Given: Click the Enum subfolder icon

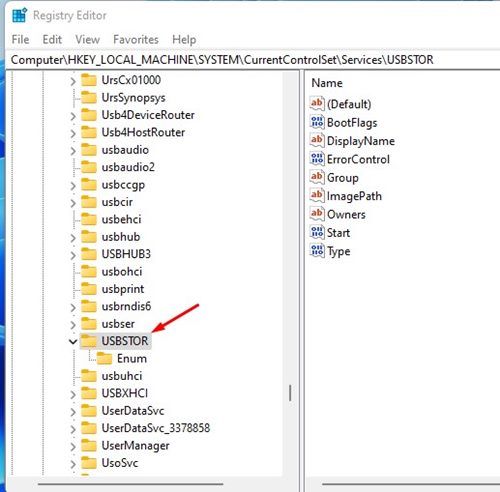Looking at the screenshot, I should pyautogui.click(x=104, y=358).
